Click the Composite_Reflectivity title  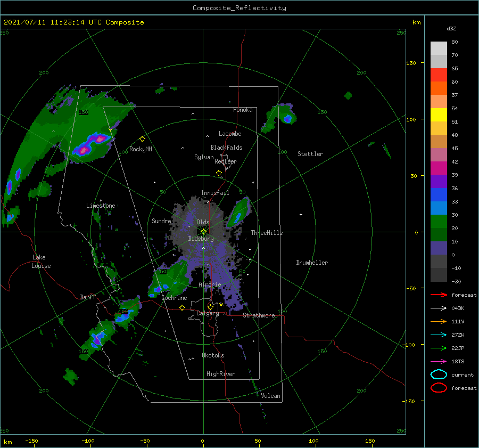[x=240, y=8]
